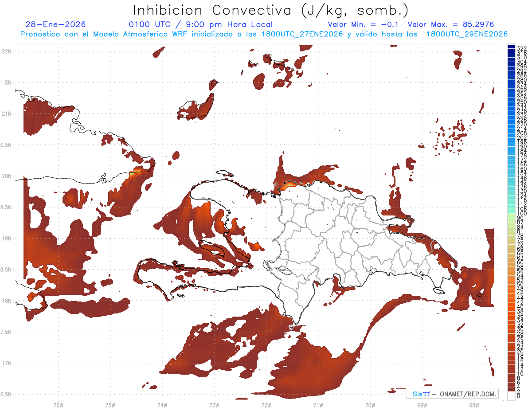Viewport: 532px width, 411px height.
Task: Click the "75W" longitude label
Action: (110, 405)
